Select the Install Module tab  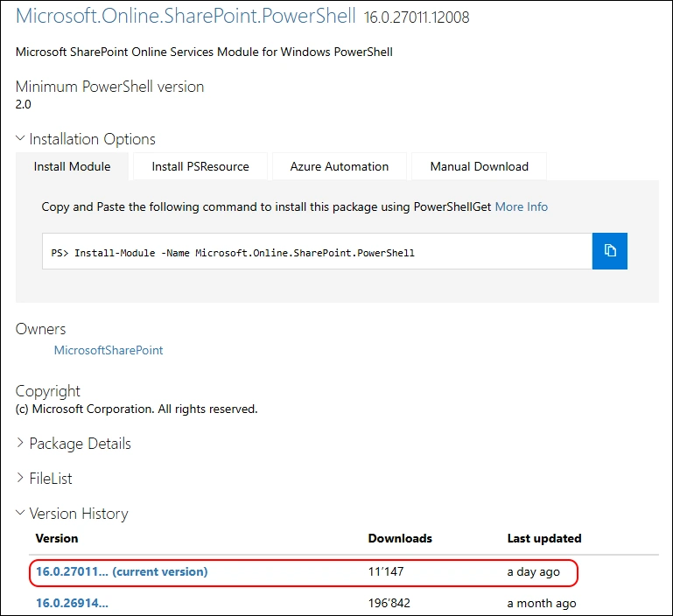72,166
